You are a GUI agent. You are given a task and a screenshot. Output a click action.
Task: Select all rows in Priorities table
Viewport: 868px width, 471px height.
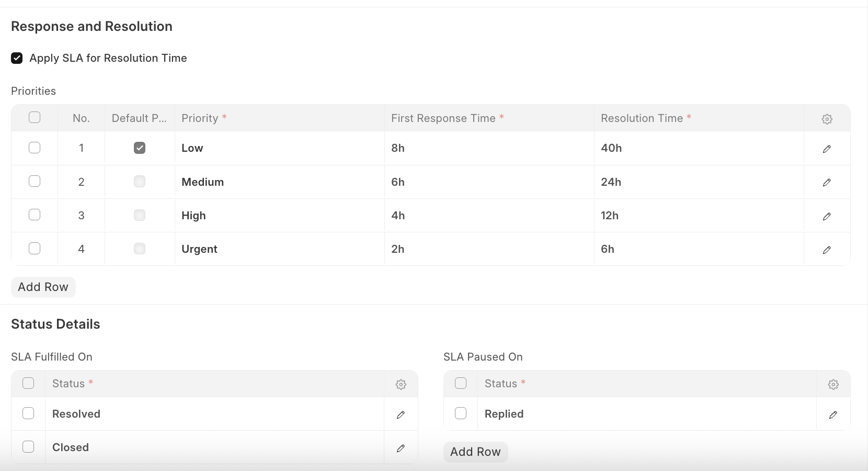tap(35, 117)
